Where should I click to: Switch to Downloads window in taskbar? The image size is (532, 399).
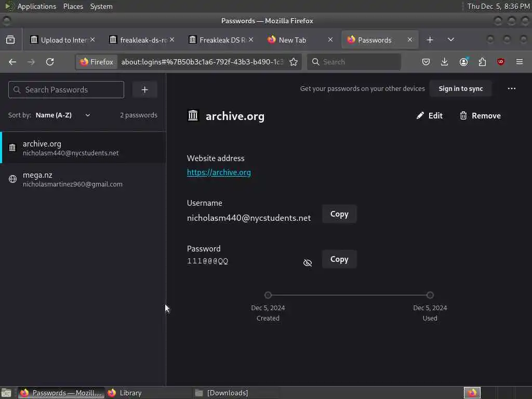point(236,393)
